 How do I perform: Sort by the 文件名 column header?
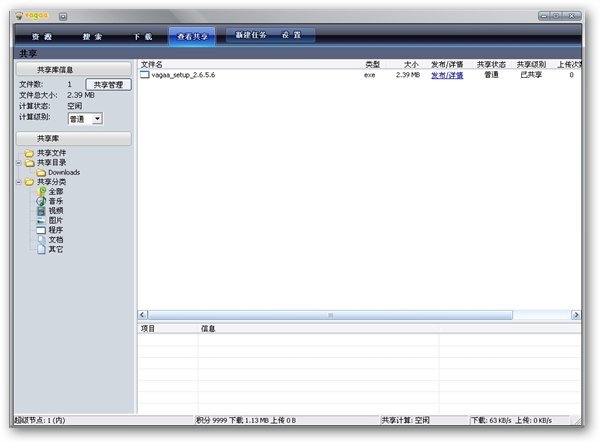[152, 64]
